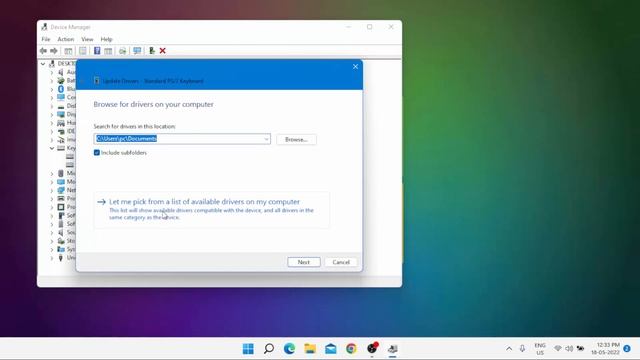Screen dimensions: 640x360
Task: Expand the Network adapters category chevron
Action: point(52,190)
